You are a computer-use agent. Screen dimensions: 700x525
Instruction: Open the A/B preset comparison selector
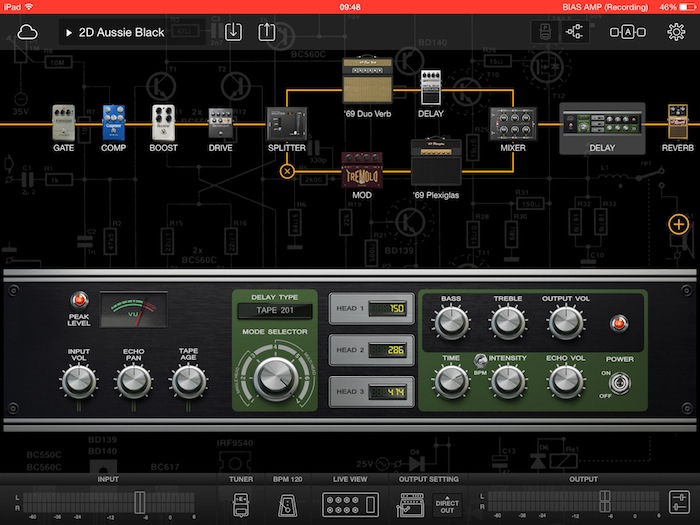pos(627,32)
